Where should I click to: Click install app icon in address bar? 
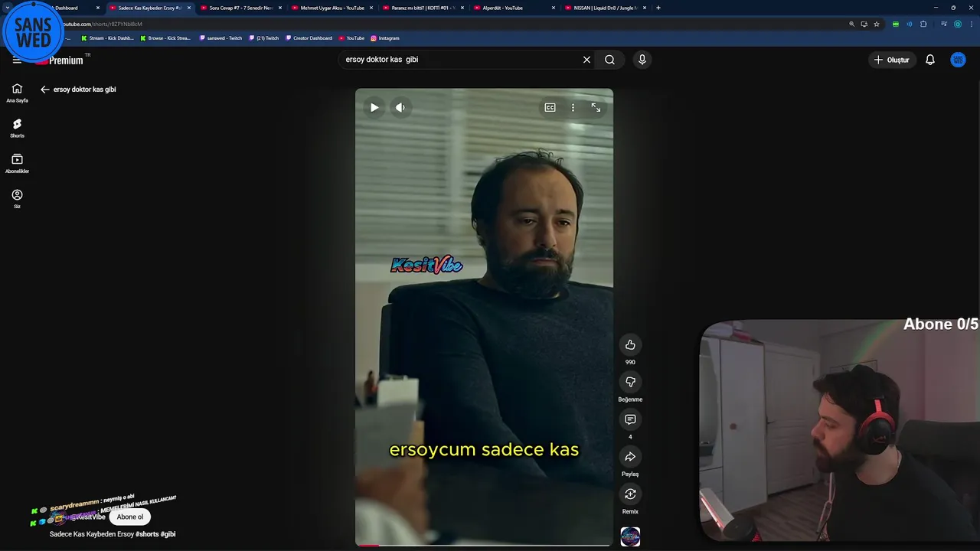coord(864,24)
